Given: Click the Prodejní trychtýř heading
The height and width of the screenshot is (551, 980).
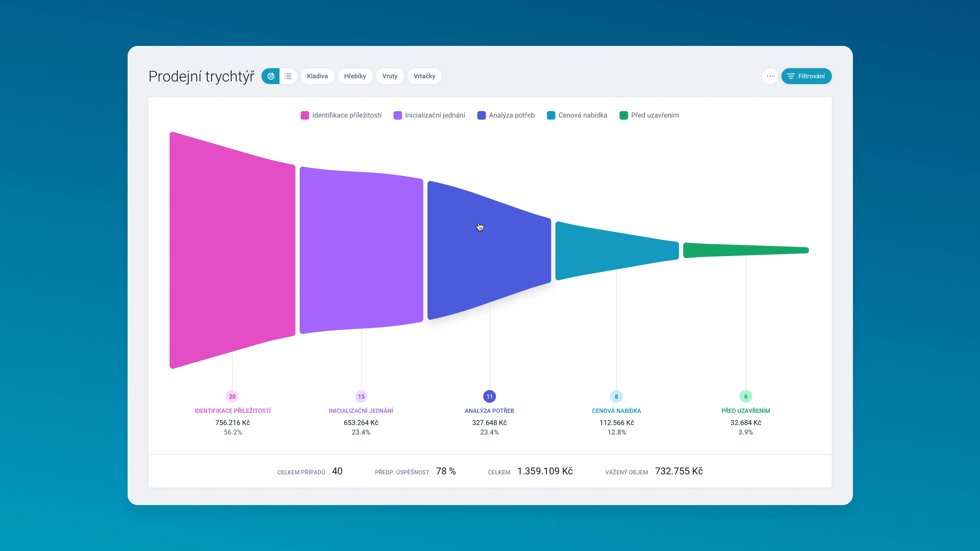Looking at the screenshot, I should [201, 77].
